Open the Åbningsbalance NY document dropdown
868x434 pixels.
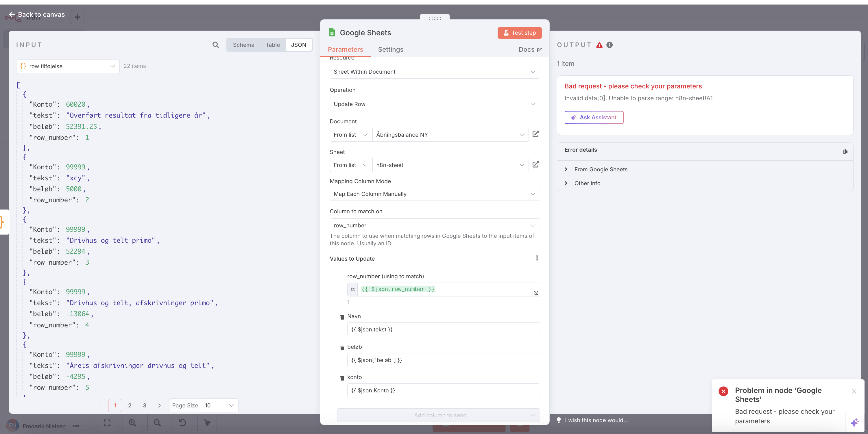[x=450, y=135]
